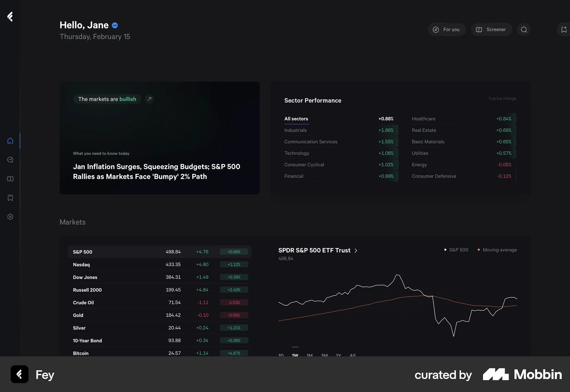Click the Fey logo in the footer
The image size is (570, 392).
pos(19,375)
